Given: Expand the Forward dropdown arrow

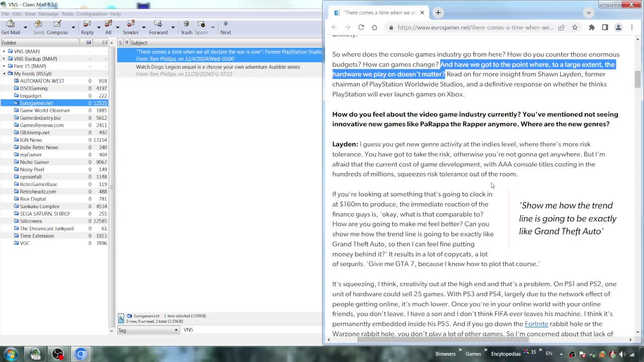Looking at the screenshot, I should (x=173, y=27).
